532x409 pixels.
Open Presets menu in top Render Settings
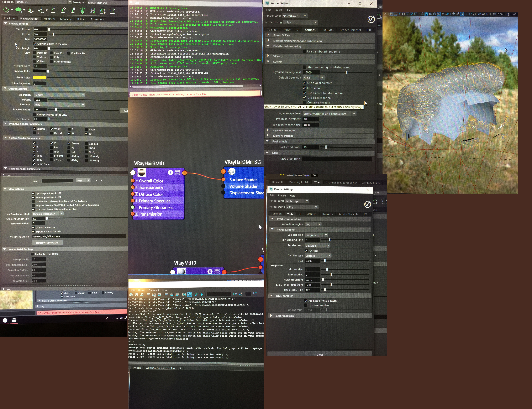click(279, 10)
